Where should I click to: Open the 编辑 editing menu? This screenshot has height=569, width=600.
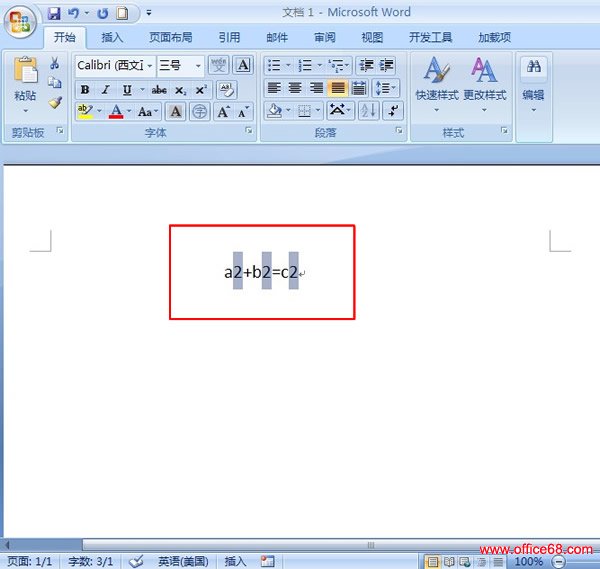[533, 85]
